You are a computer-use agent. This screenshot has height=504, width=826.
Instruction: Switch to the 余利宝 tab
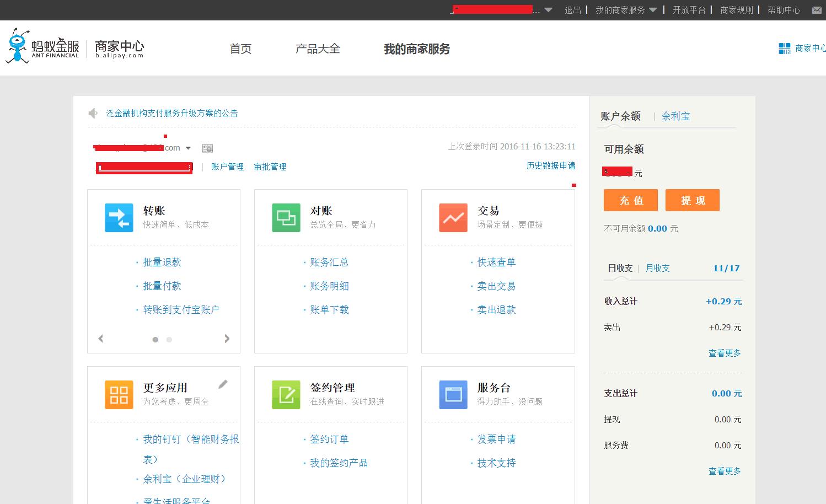coord(675,116)
